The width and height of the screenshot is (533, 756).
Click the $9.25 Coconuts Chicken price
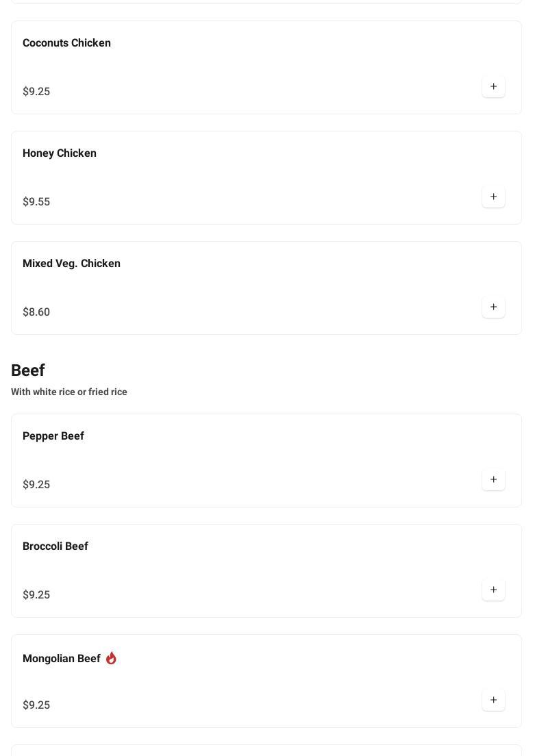click(36, 91)
